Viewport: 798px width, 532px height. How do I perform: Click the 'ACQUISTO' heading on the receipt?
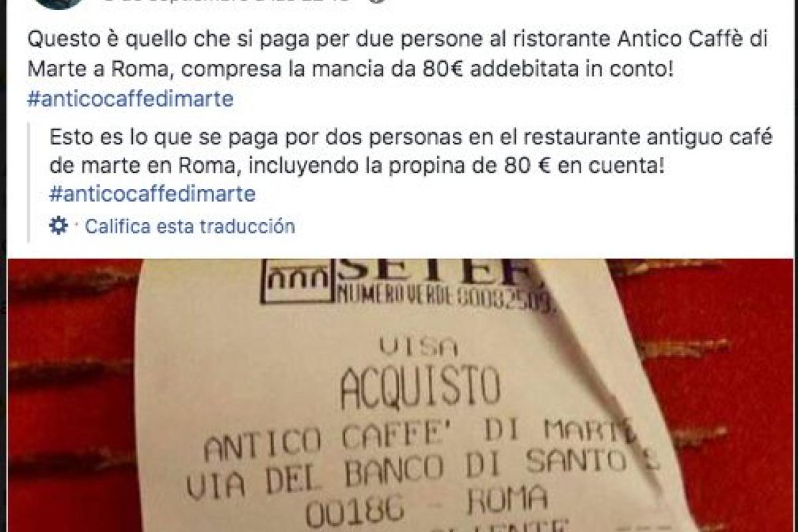tap(420, 390)
